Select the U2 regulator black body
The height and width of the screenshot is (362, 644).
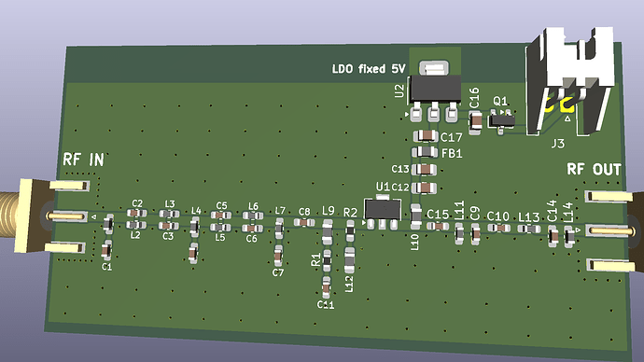tap(435, 89)
